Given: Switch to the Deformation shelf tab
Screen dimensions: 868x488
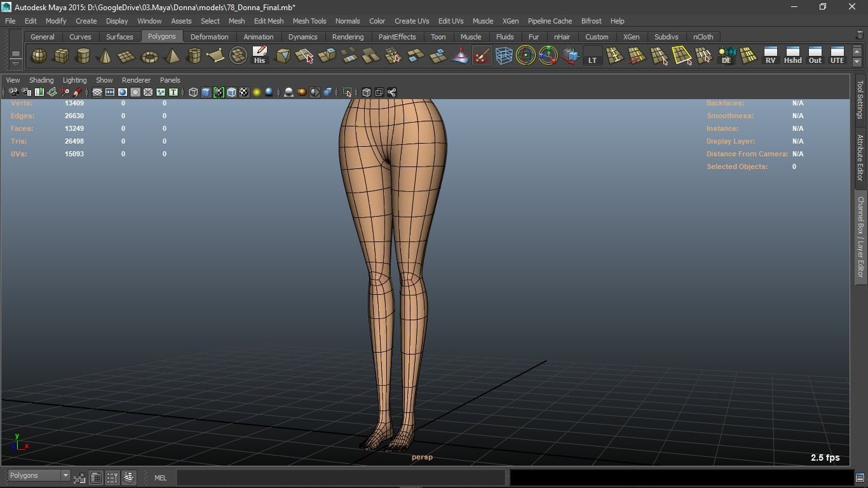Looking at the screenshot, I should click(209, 37).
